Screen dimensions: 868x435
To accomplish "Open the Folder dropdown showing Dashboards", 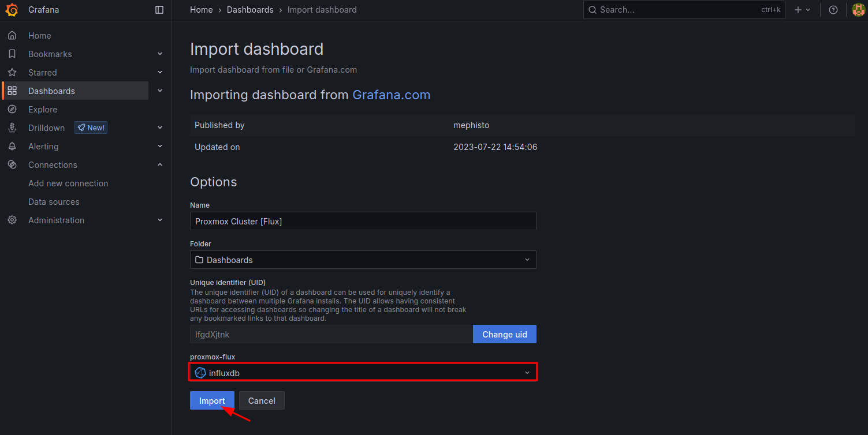I will click(x=363, y=260).
